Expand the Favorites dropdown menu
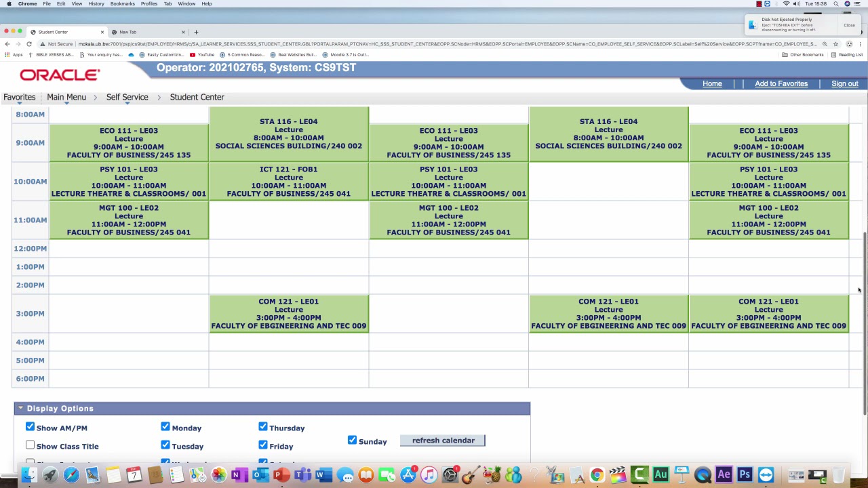The height and width of the screenshot is (488, 868). click(x=19, y=97)
